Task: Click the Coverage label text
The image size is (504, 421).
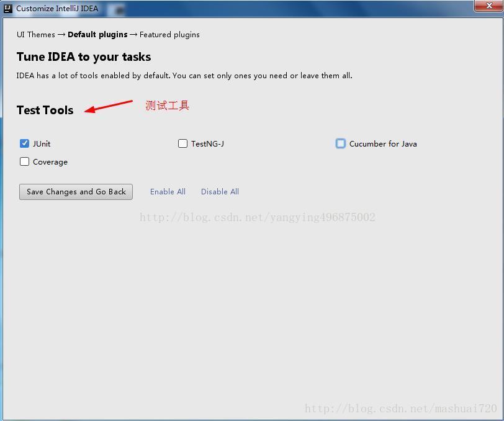Action: point(50,161)
